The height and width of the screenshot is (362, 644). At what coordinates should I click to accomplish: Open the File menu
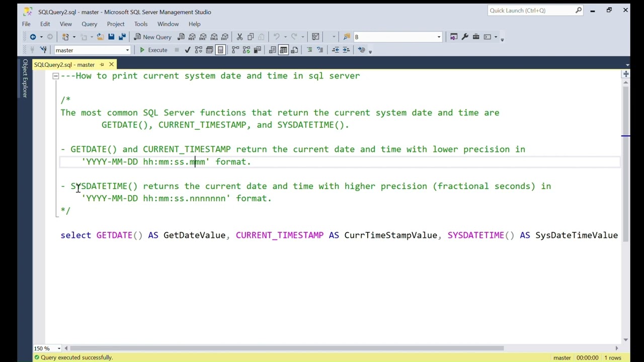26,24
